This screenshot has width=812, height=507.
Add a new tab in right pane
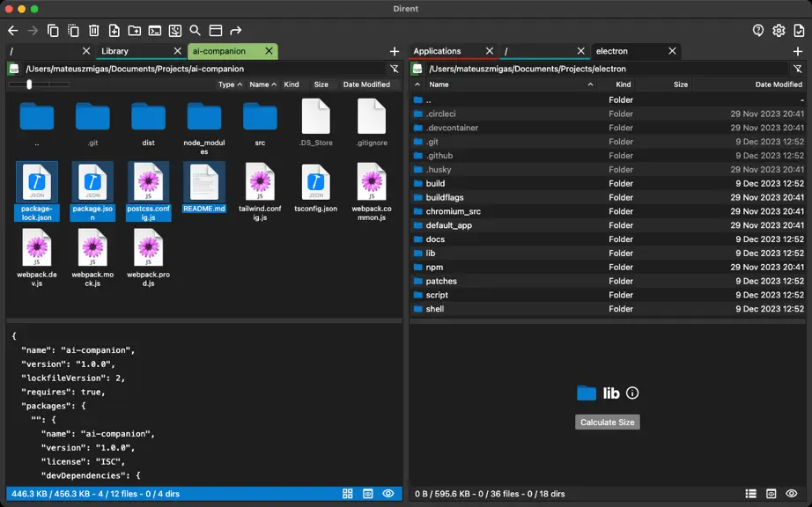click(x=798, y=51)
